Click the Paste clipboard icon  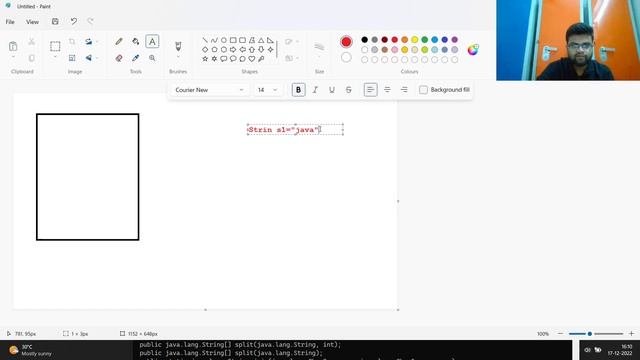point(13,46)
